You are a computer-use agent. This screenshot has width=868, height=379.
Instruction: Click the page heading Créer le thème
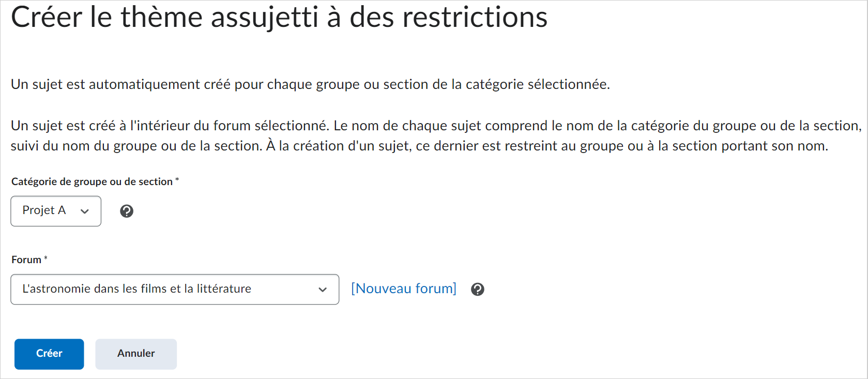pos(279,17)
